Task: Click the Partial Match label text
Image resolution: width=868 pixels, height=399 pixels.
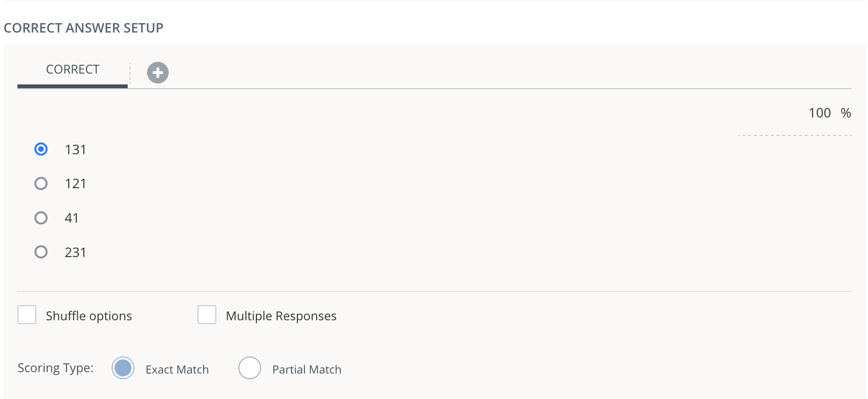Action: point(306,369)
